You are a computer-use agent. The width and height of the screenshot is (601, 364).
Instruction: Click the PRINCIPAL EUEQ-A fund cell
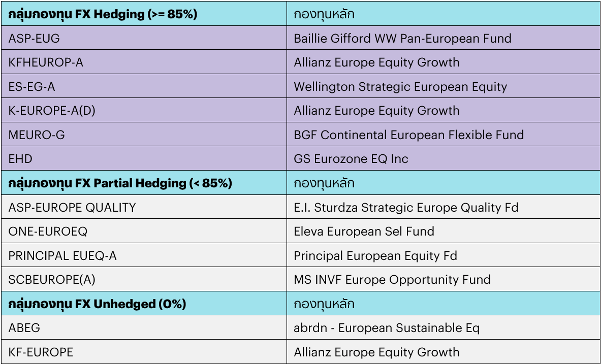[x=62, y=256]
